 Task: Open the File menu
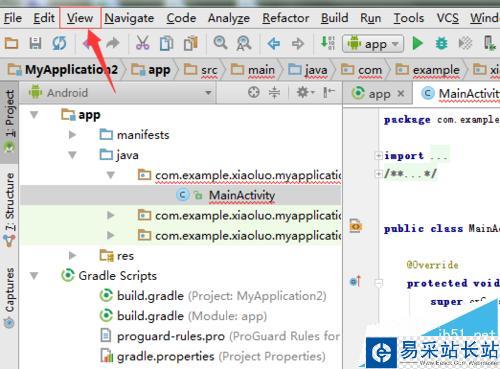tap(13, 18)
